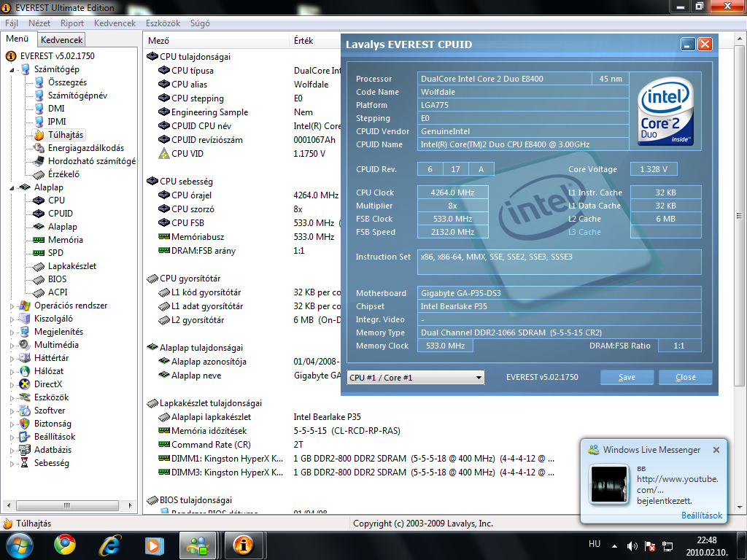747x560 pixels.
Task: Select the Számítógépnév computer icon
Action: 39,96
